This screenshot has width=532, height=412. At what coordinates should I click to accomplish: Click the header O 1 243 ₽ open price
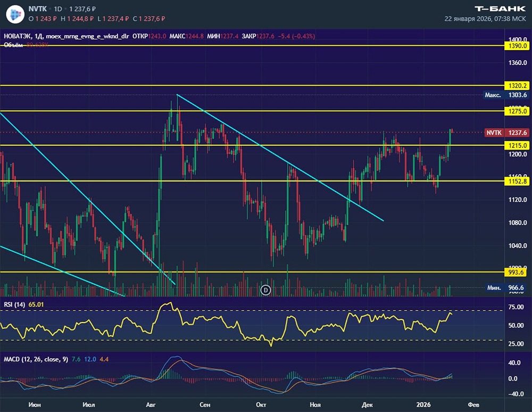[43, 19]
